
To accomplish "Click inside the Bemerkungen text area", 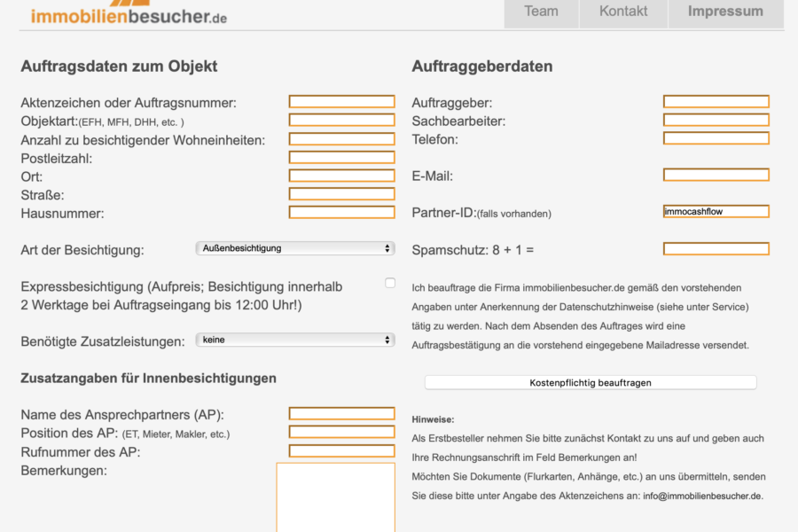I will (335, 497).
